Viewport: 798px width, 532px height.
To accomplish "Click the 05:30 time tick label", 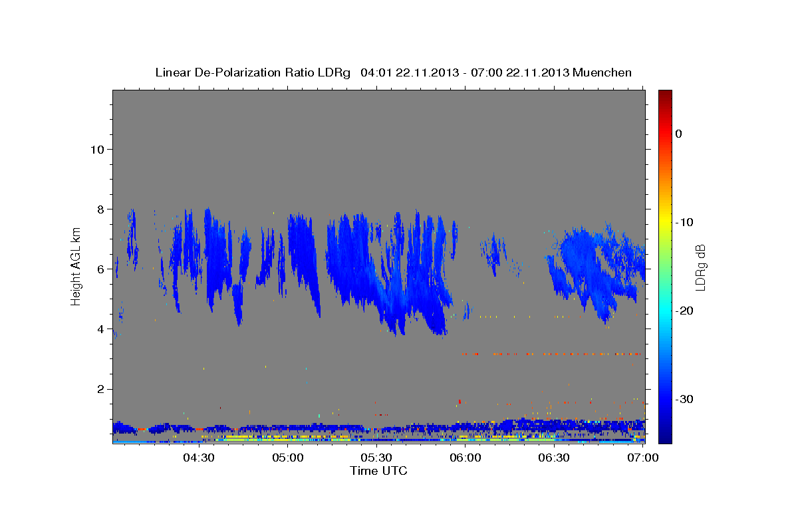I will 376,458.
